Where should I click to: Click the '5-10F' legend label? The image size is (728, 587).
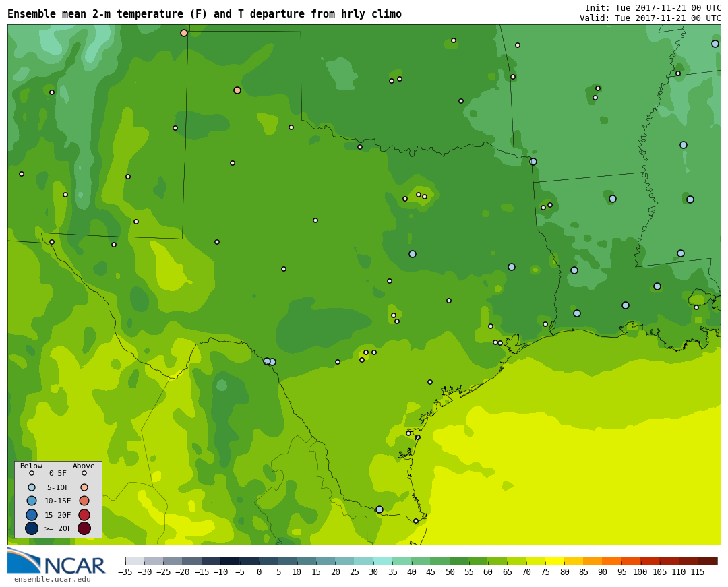pyautogui.click(x=58, y=487)
